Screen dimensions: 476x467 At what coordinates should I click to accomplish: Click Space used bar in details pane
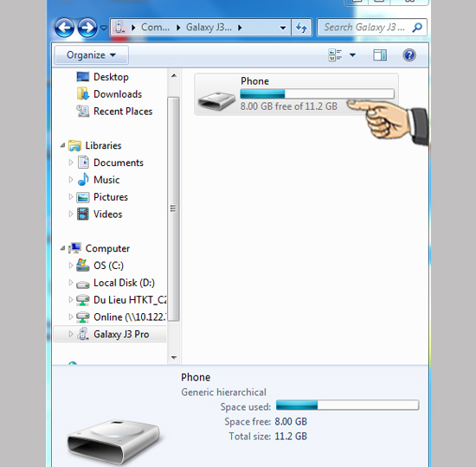tap(347, 405)
